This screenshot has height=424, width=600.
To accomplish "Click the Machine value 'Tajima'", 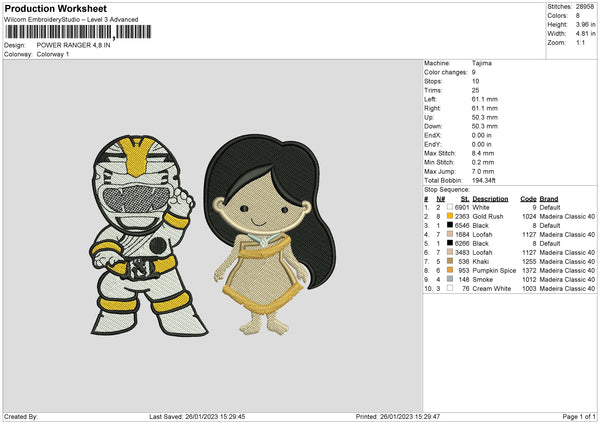I will [482, 63].
